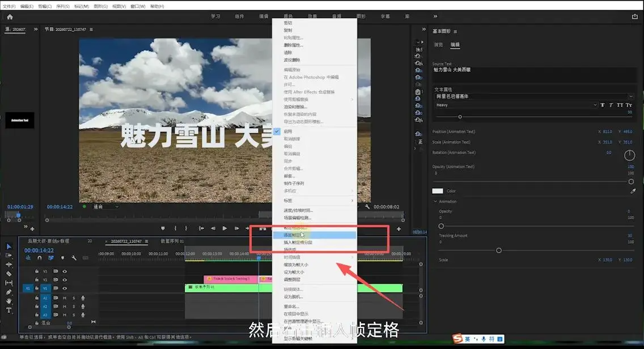Click the Opacity (Animation Text) slider handle
This screenshot has height=349, width=644.
tap(631, 181)
